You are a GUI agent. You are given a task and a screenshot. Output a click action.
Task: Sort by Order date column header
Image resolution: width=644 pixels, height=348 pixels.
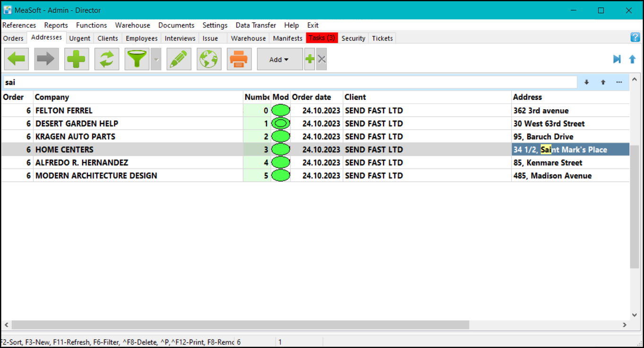coord(312,97)
